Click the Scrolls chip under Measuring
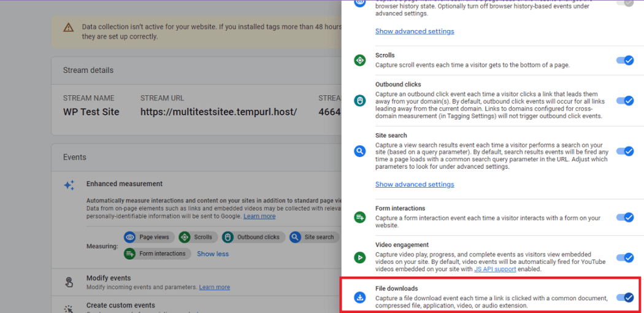Screen dimensions: 644x313 pyautogui.click(x=198, y=237)
